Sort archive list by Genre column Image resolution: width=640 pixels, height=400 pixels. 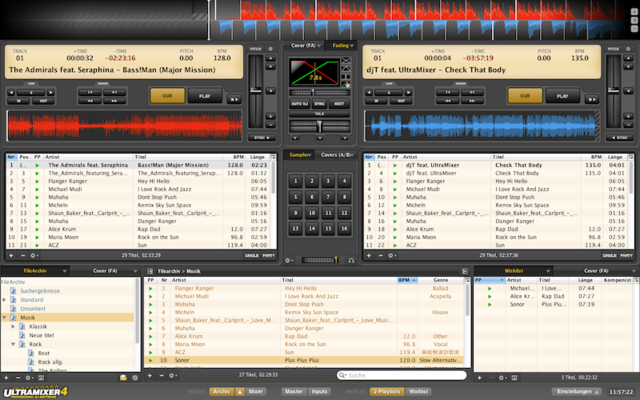pyautogui.click(x=440, y=280)
